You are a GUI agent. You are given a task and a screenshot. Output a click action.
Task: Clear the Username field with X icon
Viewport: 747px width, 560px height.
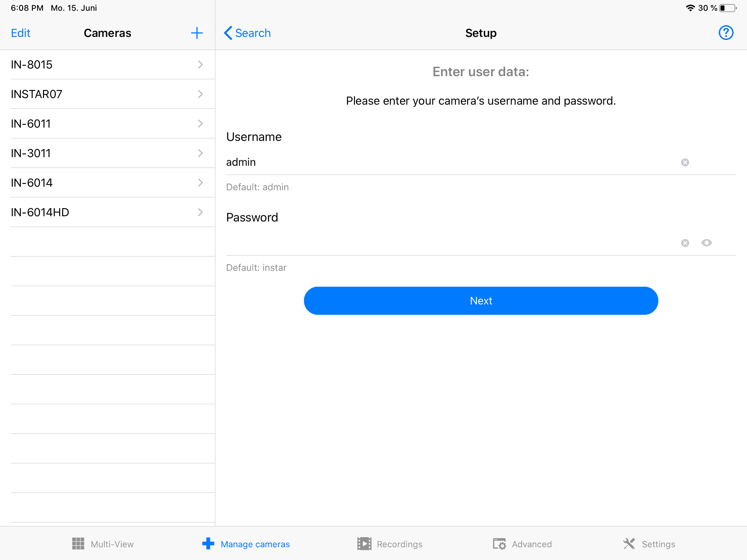pyautogui.click(x=685, y=162)
